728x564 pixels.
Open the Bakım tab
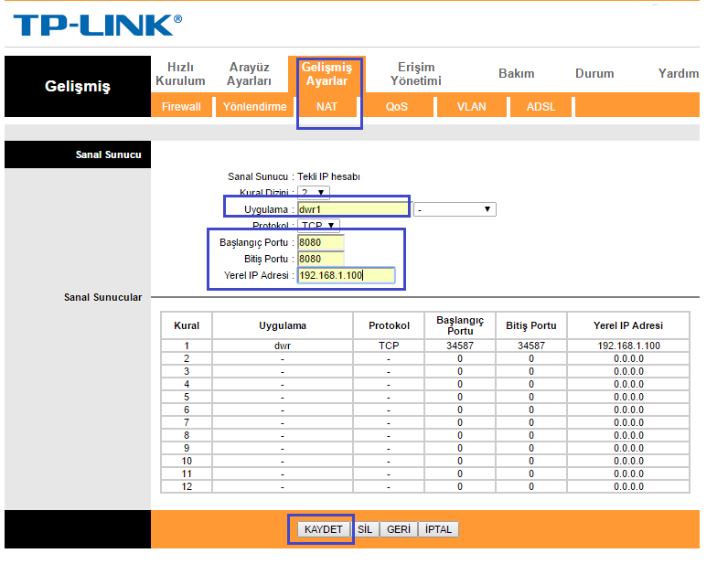tap(516, 73)
